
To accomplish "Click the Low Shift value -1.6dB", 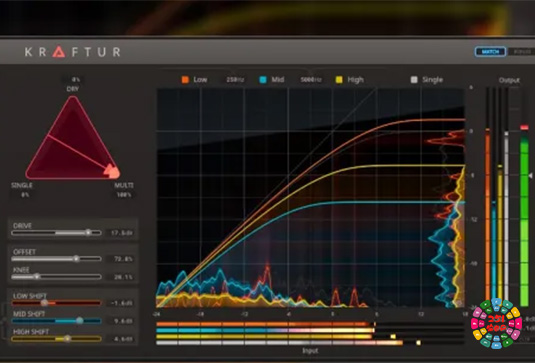I will [x=122, y=303].
